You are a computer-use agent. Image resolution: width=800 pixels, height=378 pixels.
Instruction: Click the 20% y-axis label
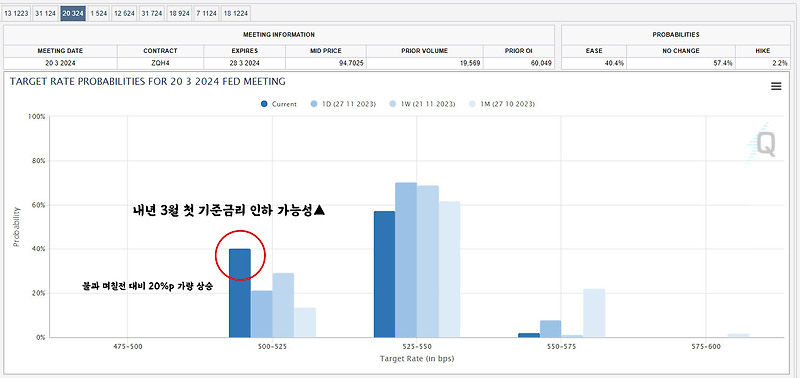pyautogui.click(x=39, y=293)
